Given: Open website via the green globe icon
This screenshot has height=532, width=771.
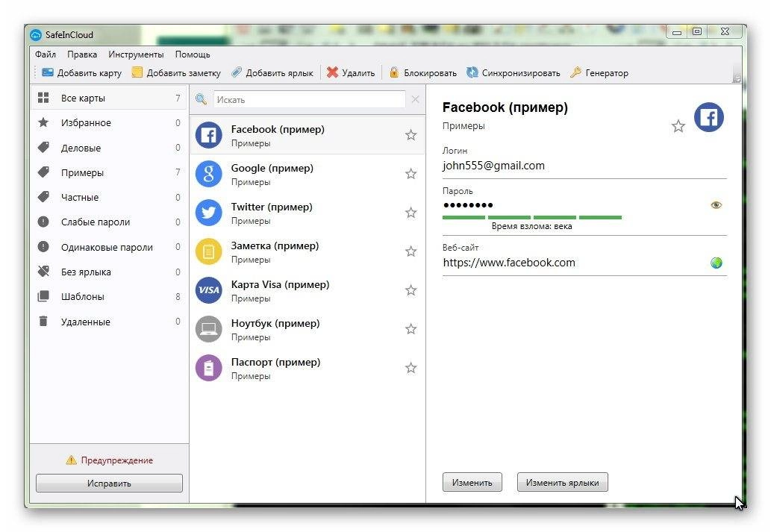Looking at the screenshot, I should tap(717, 263).
